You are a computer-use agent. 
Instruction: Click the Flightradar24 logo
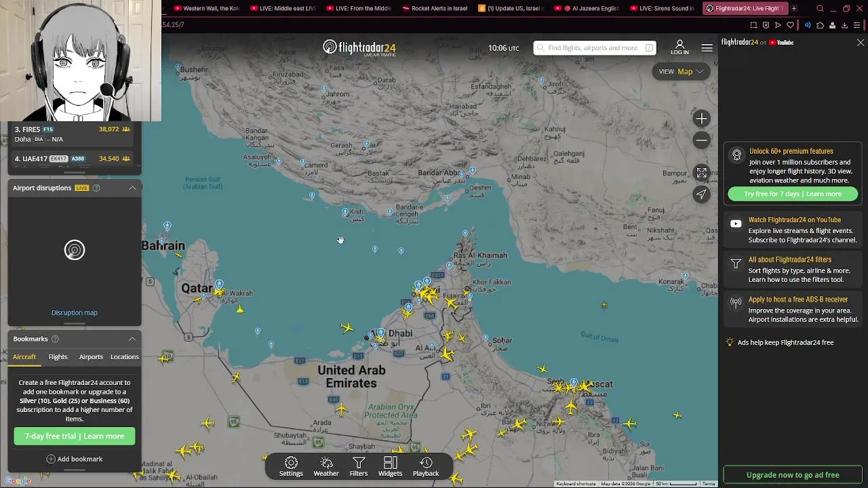(x=359, y=48)
